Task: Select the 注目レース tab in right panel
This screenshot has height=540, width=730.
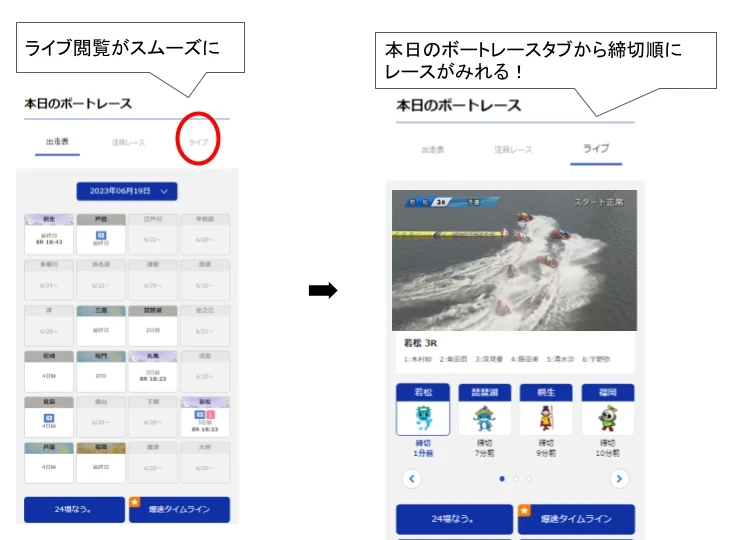Action: tap(513, 150)
